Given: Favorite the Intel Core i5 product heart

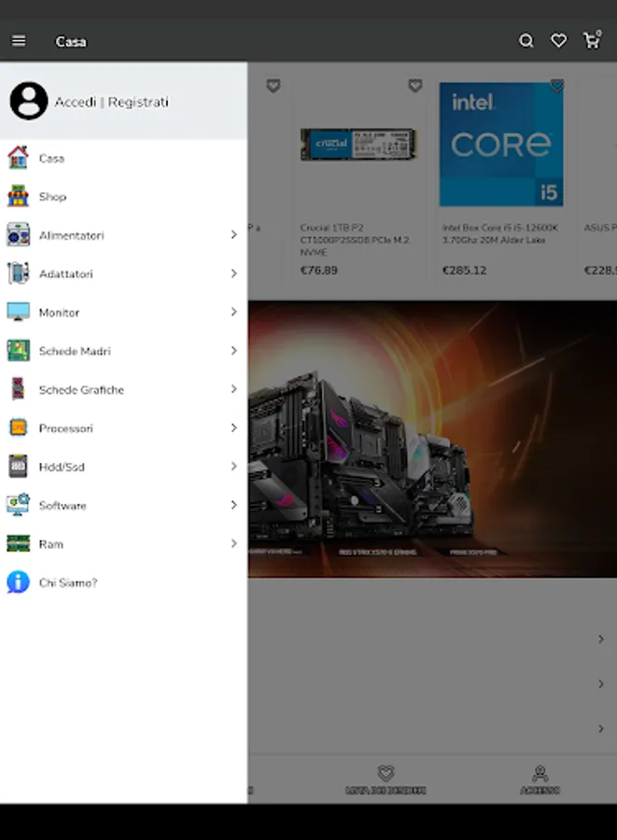Looking at the screenshot, I should click(x=557, y=86).
